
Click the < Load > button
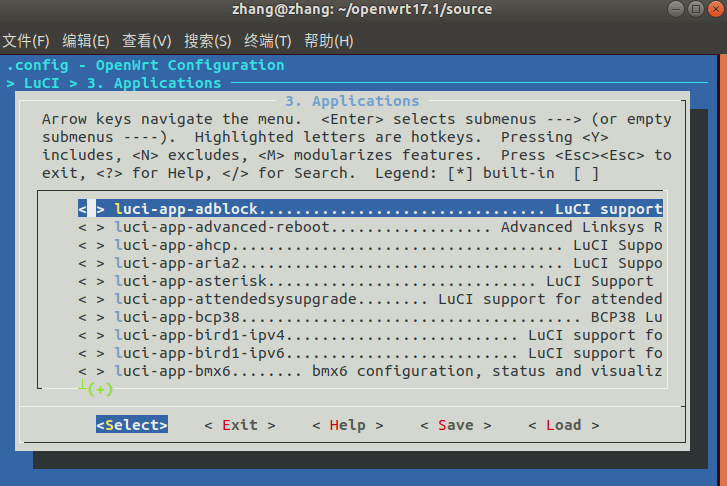(x=563, y=425)
